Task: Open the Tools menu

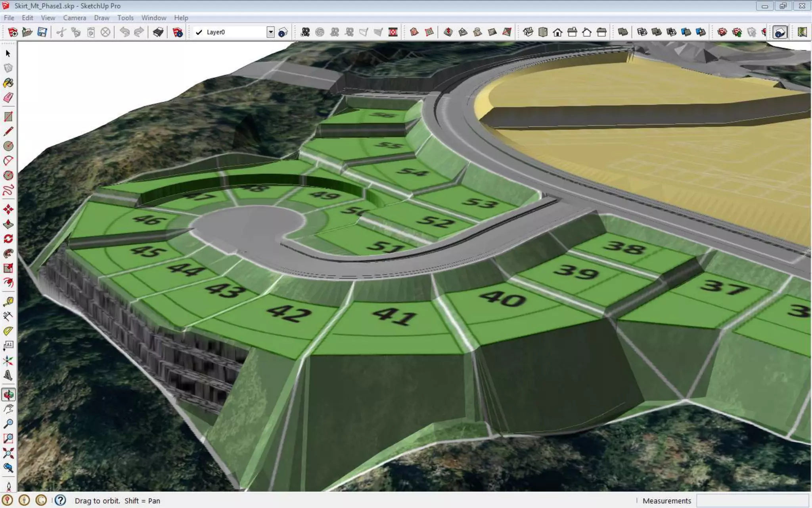Action: pyautogui.click(x=125, y=18)
